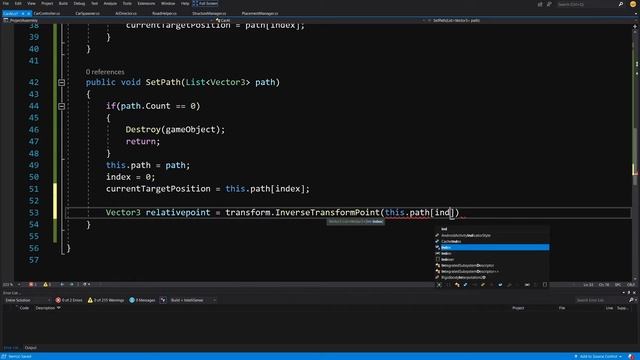The height and width of the screenshot is (360, 640).
Task: Sort Error List by Code column
Action: point(24,308)
